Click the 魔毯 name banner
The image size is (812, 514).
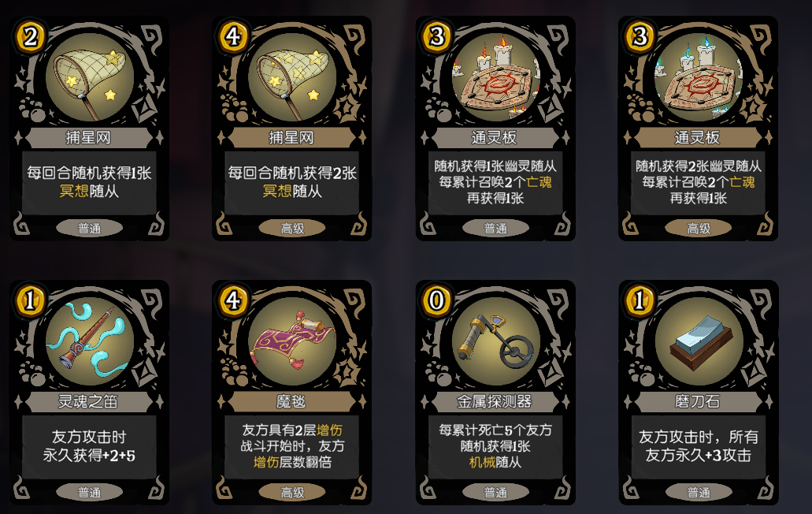click(291, 401)
